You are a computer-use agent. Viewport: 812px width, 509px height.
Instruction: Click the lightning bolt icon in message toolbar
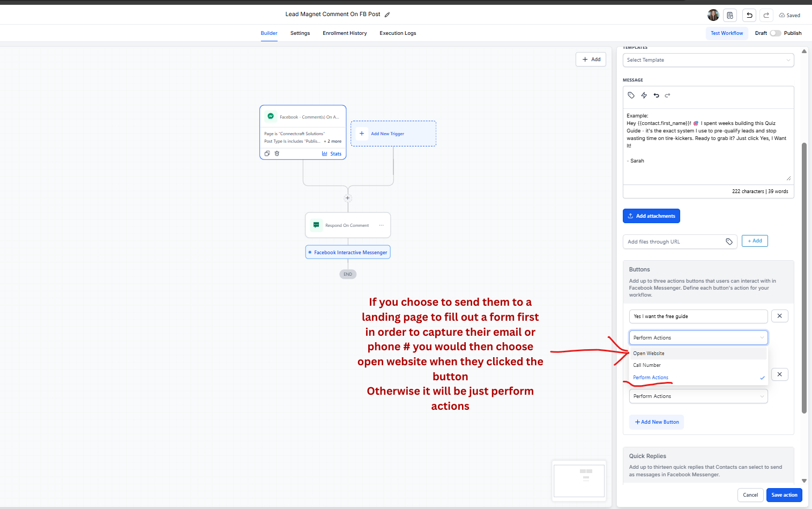click(644, 95)
